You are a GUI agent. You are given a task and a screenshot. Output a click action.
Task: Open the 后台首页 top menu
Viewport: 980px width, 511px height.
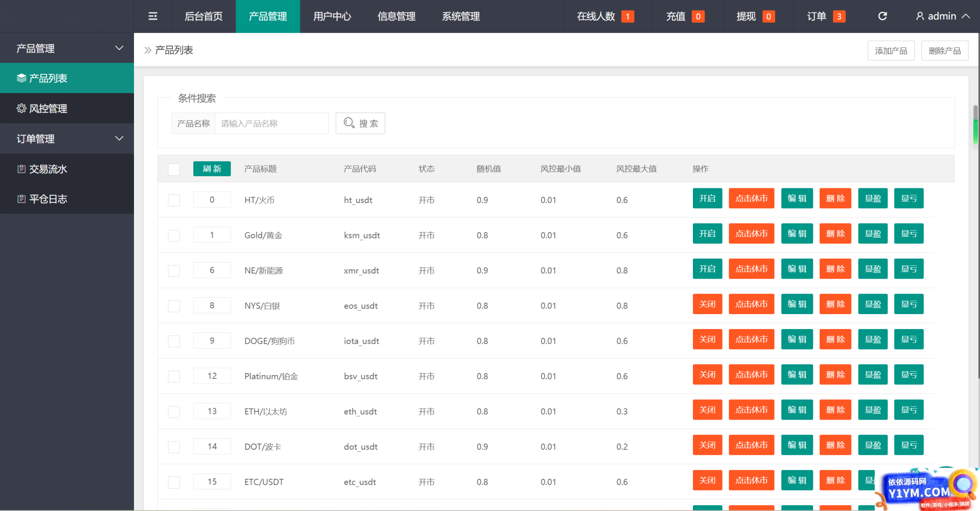[203, 16]
